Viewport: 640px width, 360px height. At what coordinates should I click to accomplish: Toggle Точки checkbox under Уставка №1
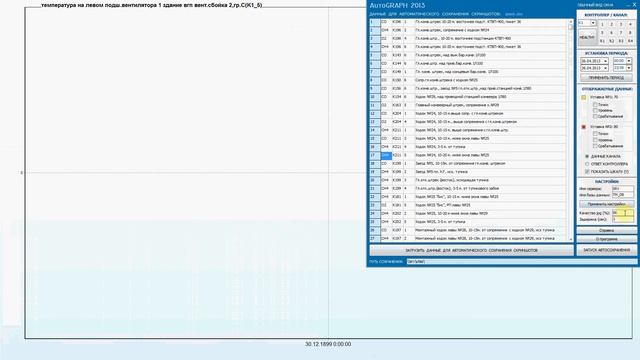[x=595, y=105]
